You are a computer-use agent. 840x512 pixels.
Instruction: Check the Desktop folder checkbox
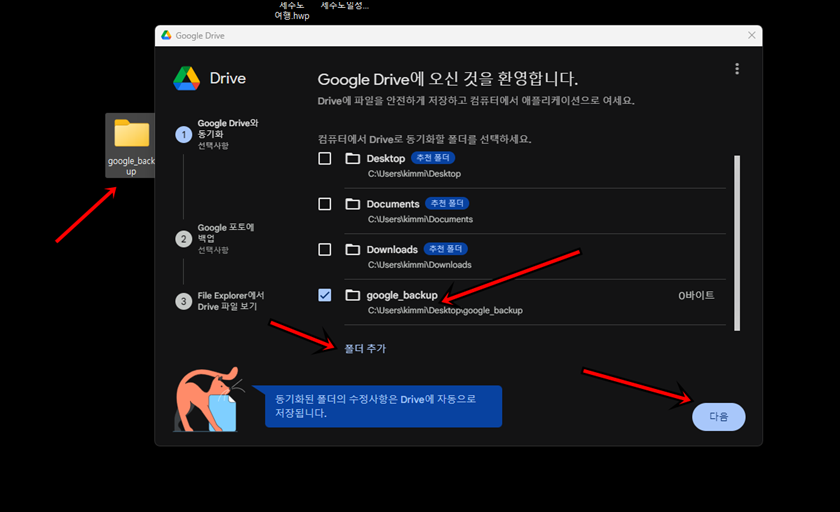(325, 159)
